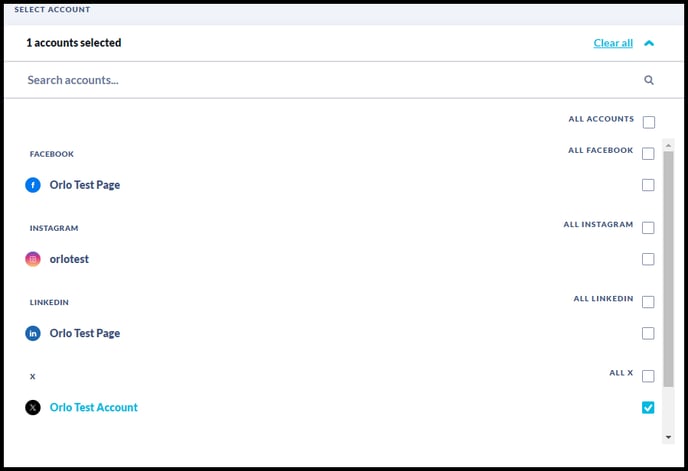Screen dimensions: 688x471
Task: Click the Facebook icon beside Orlo Test Page
Action: click(x=33, y=185)
